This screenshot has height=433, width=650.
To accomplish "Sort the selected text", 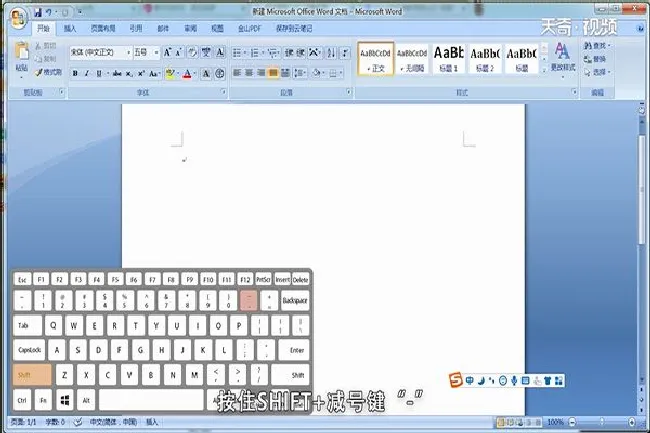I will click(331, 53).
